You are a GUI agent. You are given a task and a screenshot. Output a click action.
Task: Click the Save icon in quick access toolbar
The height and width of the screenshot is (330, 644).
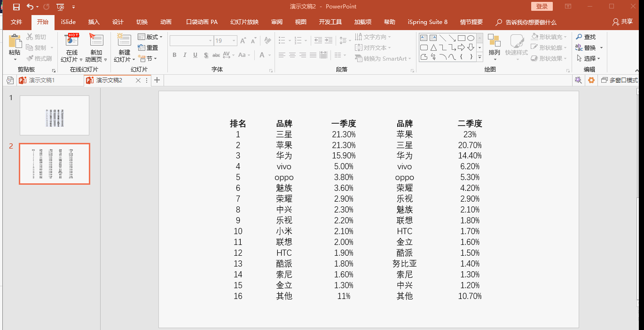point(16,7)
